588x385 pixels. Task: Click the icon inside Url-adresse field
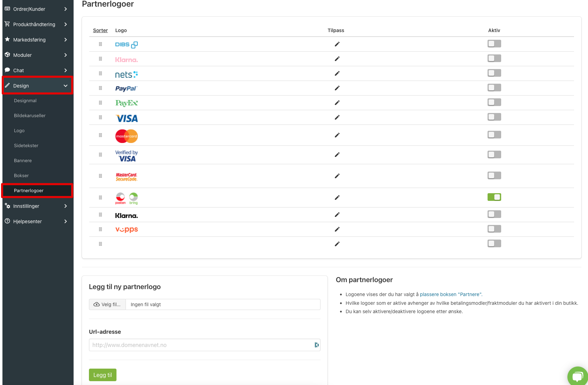tap(316, 345)
